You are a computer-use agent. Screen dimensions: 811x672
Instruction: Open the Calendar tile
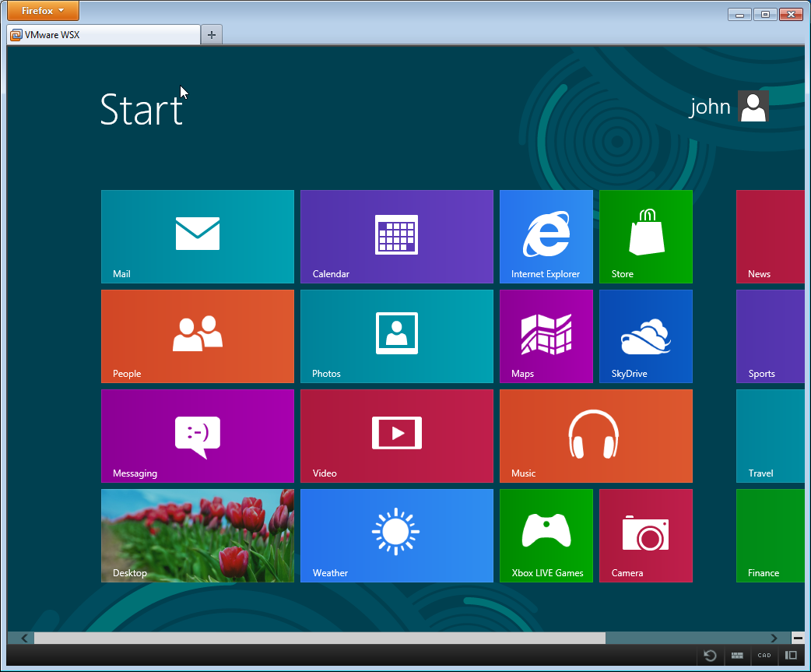click(397, 237)
